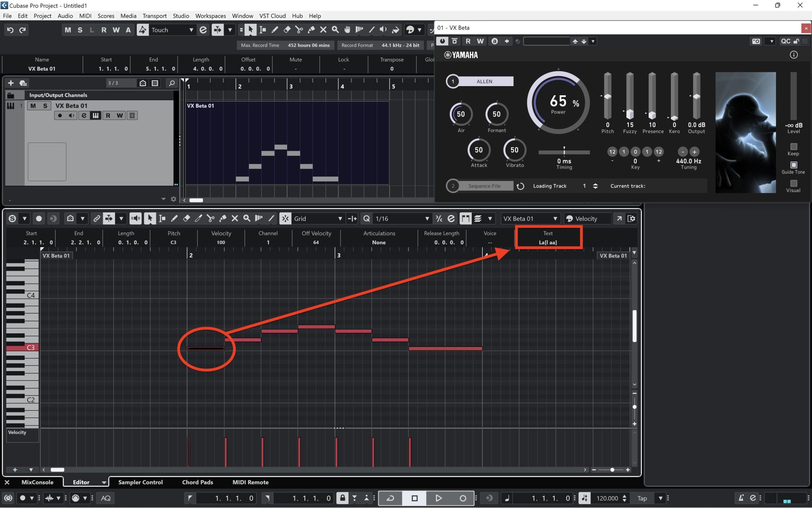Switch to the Chord Pads tab

tap(197, 482)
